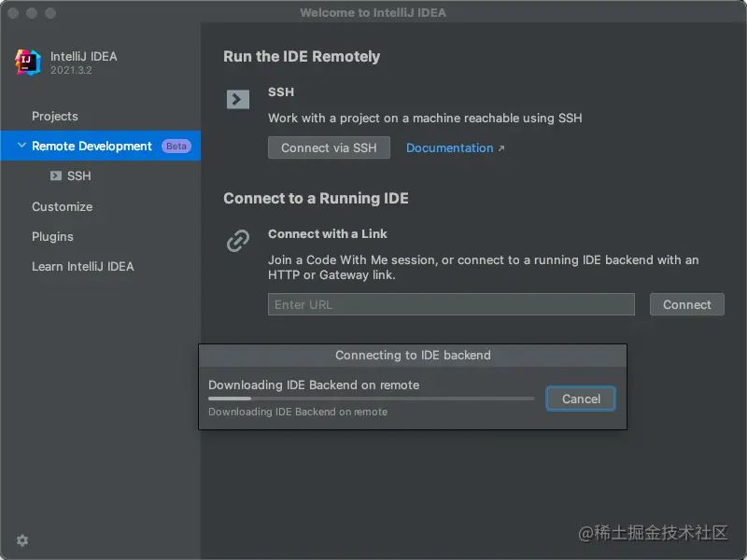Viewport: 747px width, 560px height.
Task: Cancel the IDE backend download
Action: tap(581, 399)
